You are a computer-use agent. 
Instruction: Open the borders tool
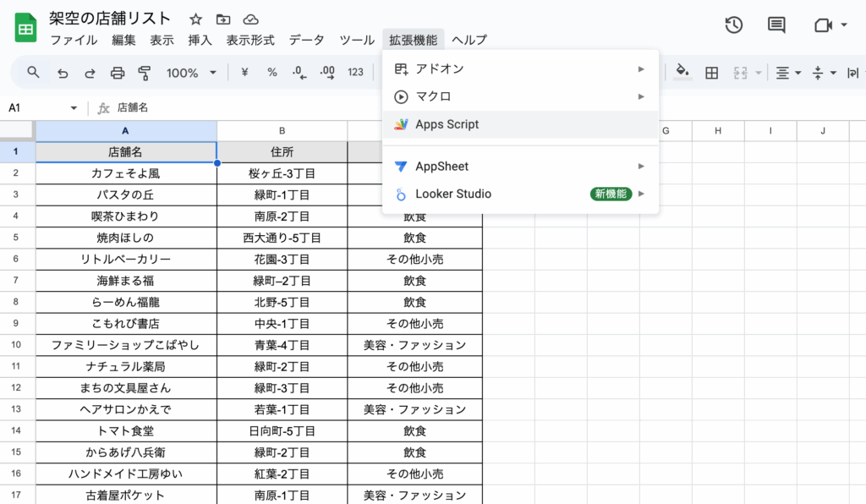click(711, 73)
